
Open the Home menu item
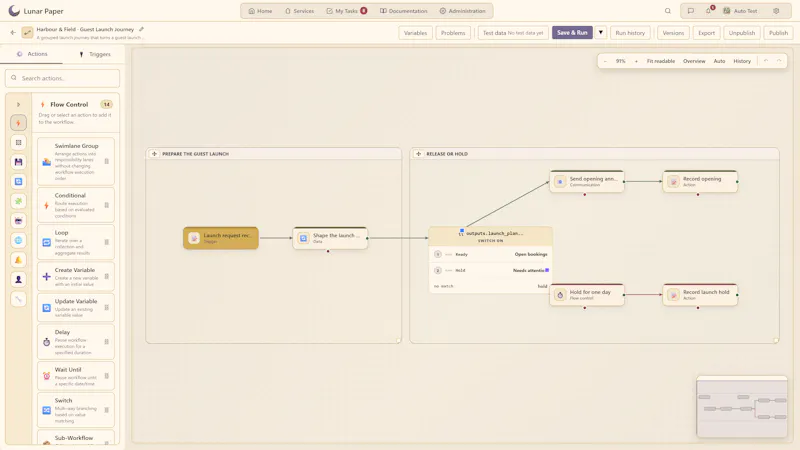click(260, 11)
